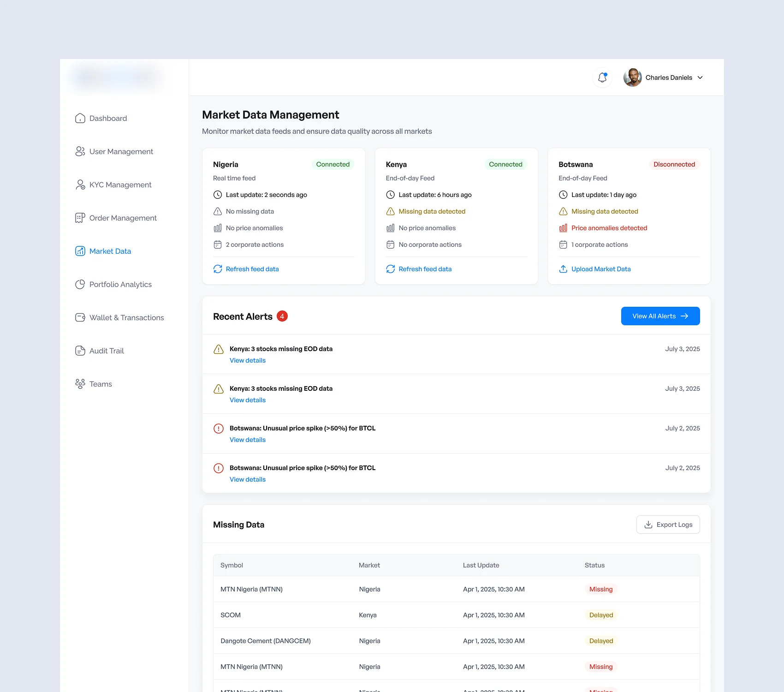Click the Audit Trail document icon
784x692 pixels.
80,351
